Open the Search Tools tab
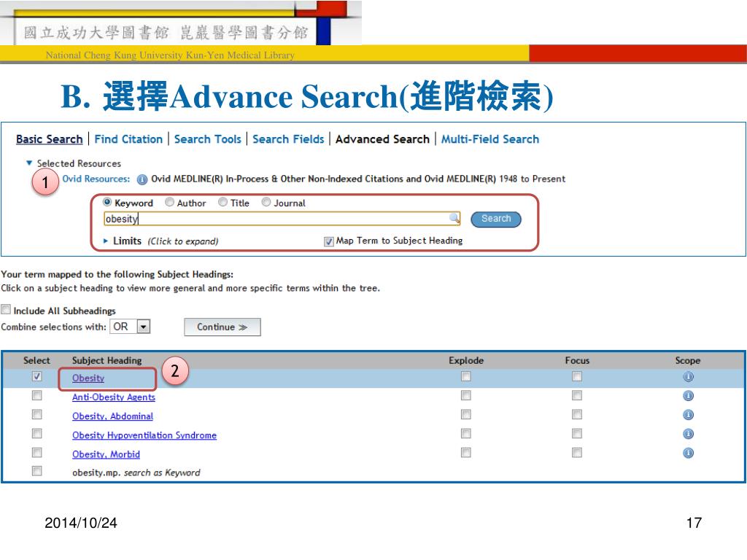This screenshot has height=560, width=747. tap(208, 139)
